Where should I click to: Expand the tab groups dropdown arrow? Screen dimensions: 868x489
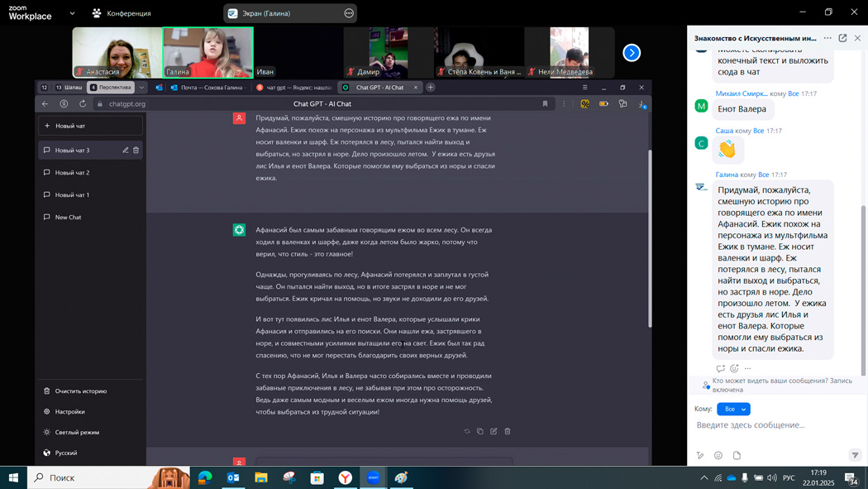pos(141,88)
